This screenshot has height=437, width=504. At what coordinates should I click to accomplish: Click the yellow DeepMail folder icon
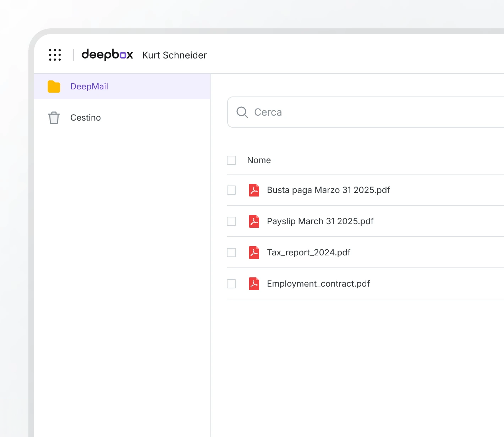pos(54,87)
